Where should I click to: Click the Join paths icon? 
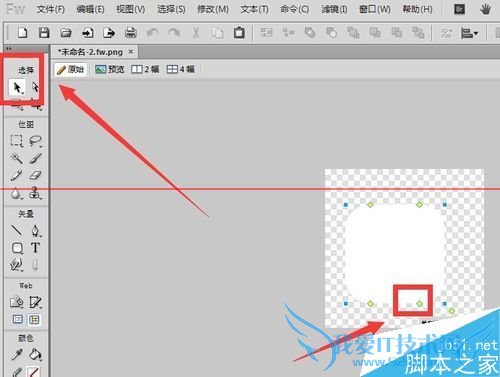coord(310,33)
